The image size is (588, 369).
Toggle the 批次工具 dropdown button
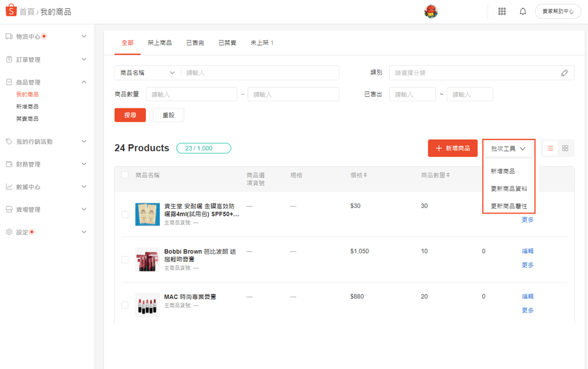508,149
